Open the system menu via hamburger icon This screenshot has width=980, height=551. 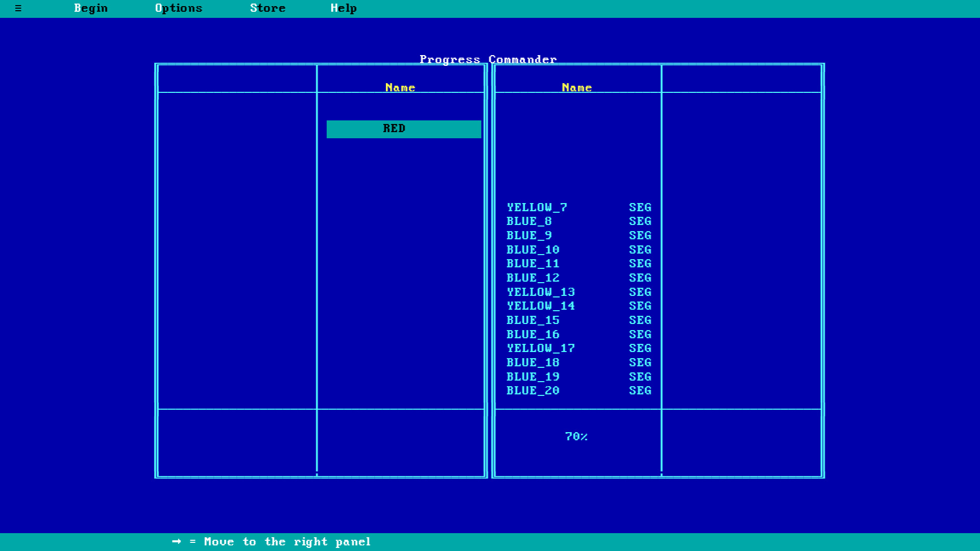tap(19, 8)
